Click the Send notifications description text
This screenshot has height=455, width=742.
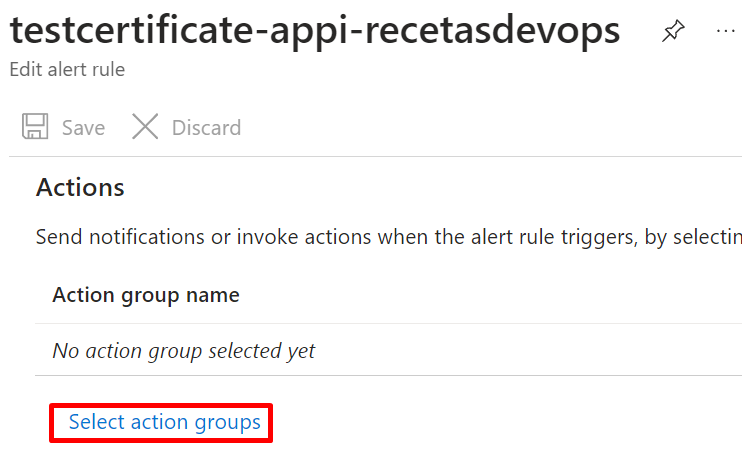tap(389, 237)
